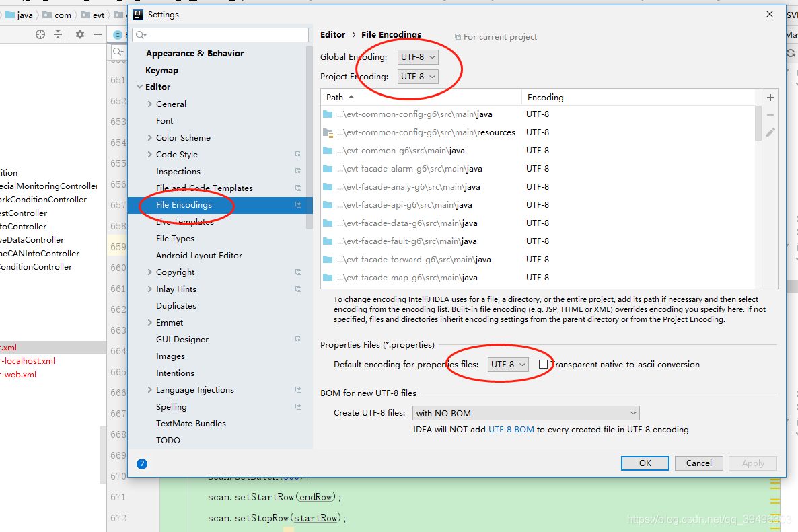Click the hide panel minus icon in project toolbar
The width and height of the screenshot is (798, 532).
pyautogui.click(x=98, y=34)
